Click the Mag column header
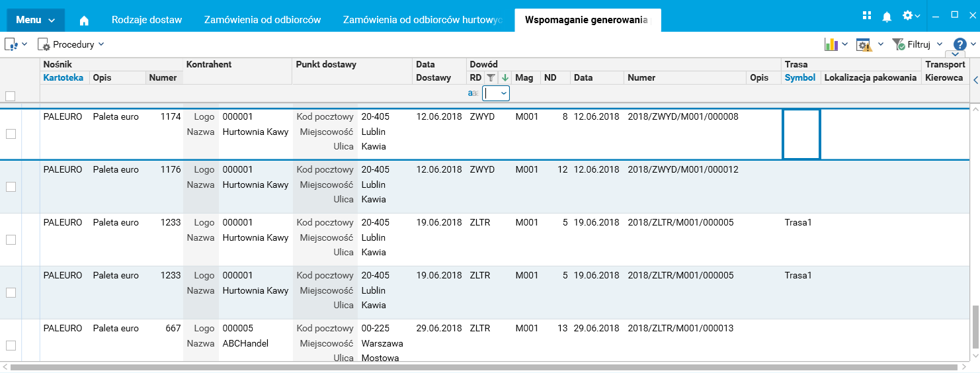Image resolution: width=980 pixels, height=373 pixels. (x=524, y=77)
